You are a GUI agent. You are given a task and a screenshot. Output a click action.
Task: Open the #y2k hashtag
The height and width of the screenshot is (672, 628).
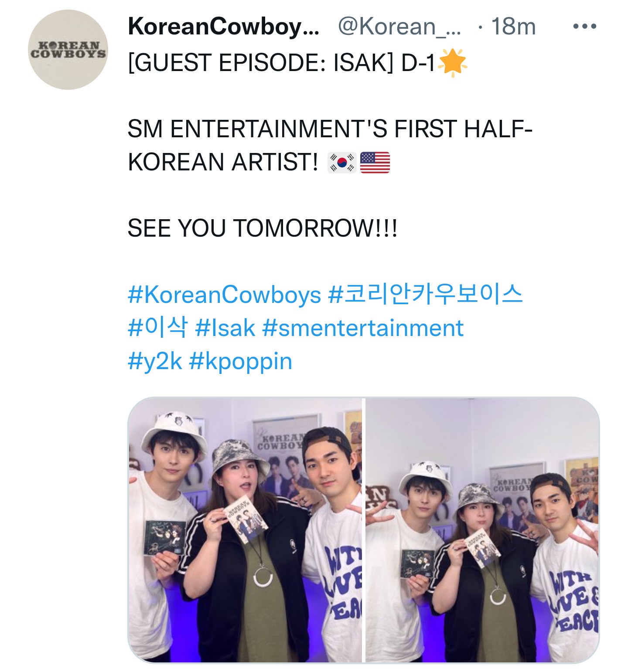(x=155, y=361)
